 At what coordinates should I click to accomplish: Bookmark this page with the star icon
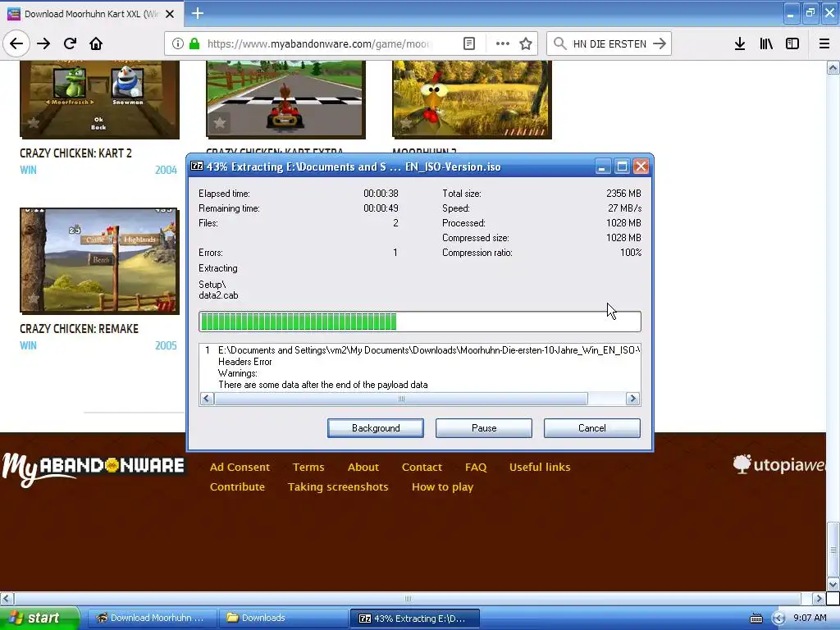click(526, 44)
